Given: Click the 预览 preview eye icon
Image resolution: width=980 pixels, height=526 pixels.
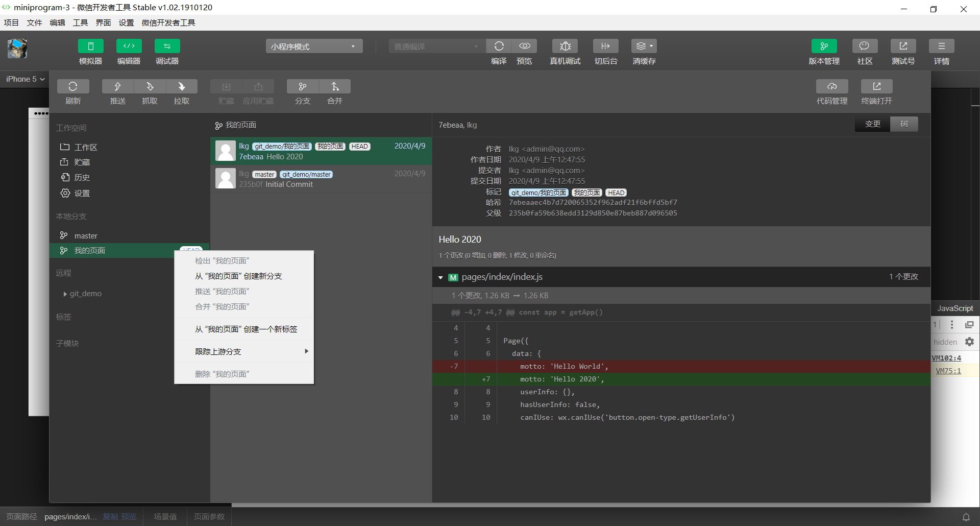Looking at the screenshot, I should [x=524, y=46].
